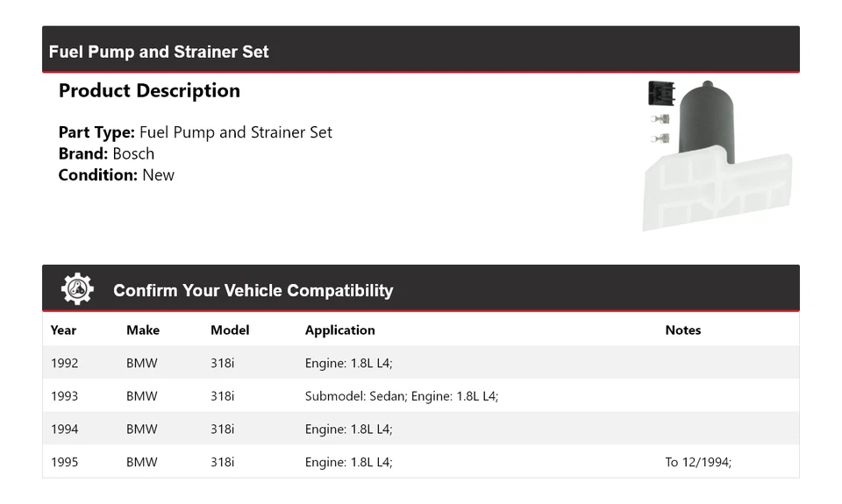Image resolution: width=842 pixels, height=504 pixels.
Task: Select the 1994 year cell
Action: click(x=64, y=429)
